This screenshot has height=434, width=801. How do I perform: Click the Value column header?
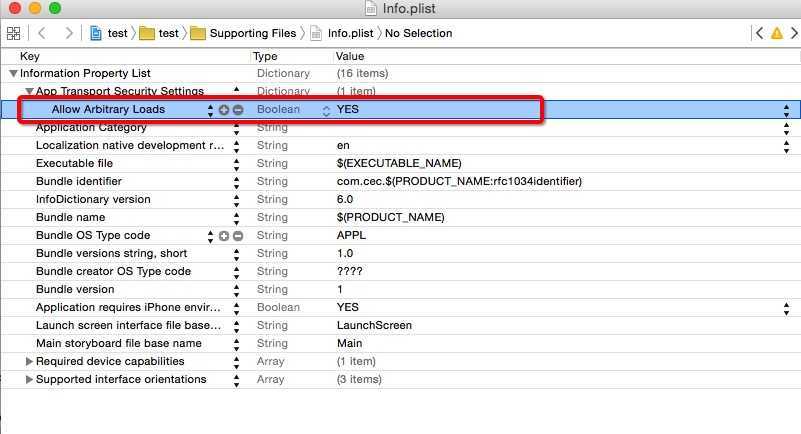(350, 57)
